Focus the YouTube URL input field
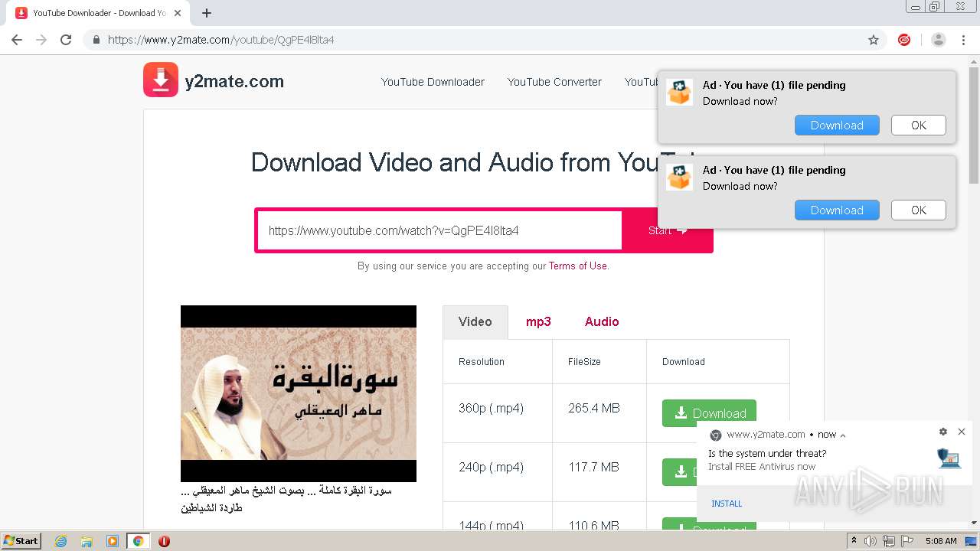Viewport: 980px width, 551px height. click(439, 230)
